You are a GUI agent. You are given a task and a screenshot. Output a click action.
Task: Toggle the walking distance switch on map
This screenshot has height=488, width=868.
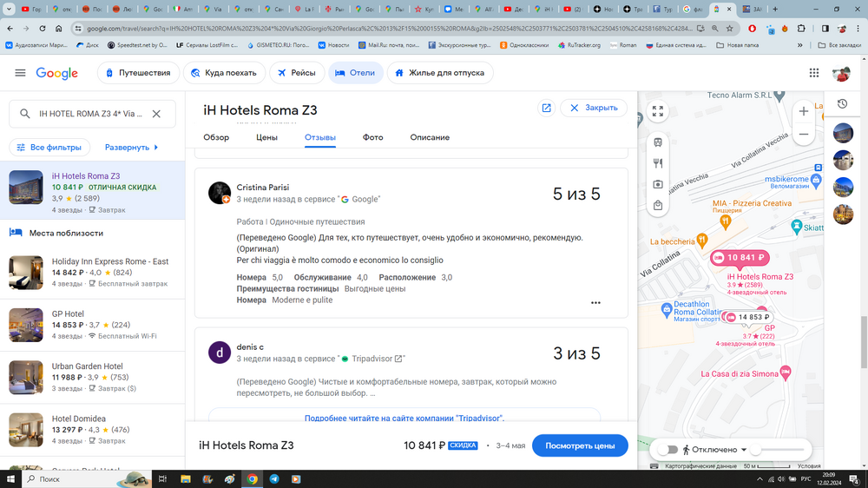coord(668,450)
